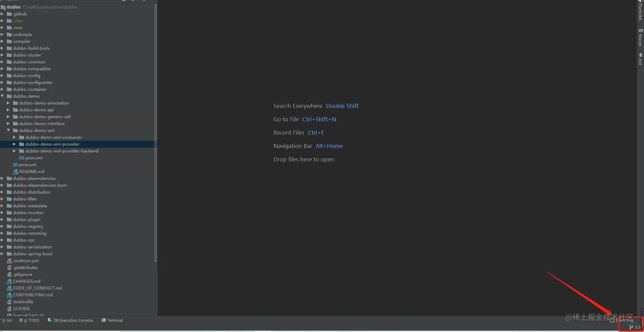Click the CODE_OF_CONDUCT.md file icon
Image resolution: width=644 pixels, height=332 pixels.
click(9, 288)
